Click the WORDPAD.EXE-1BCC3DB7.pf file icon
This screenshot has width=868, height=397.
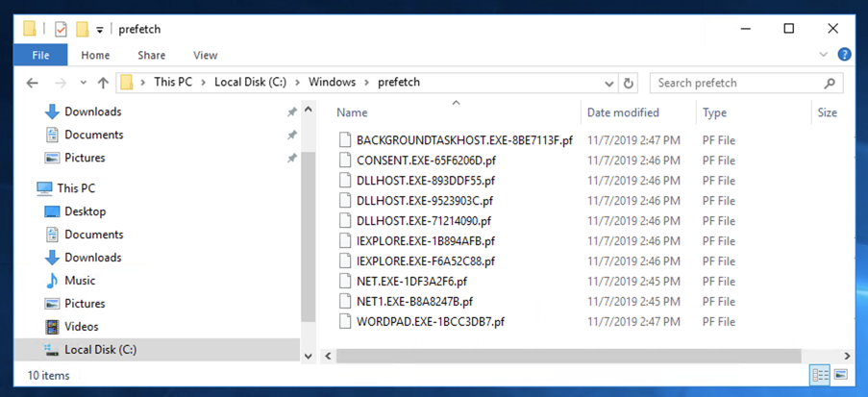tap(346, 322)
